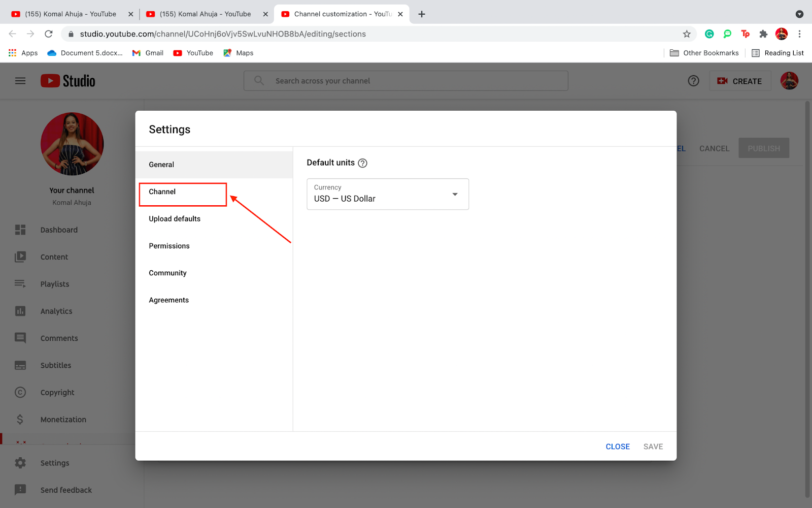Click the green chat extension icon
The height and width of the screenshot is (508, 812).
pos(727,34)
